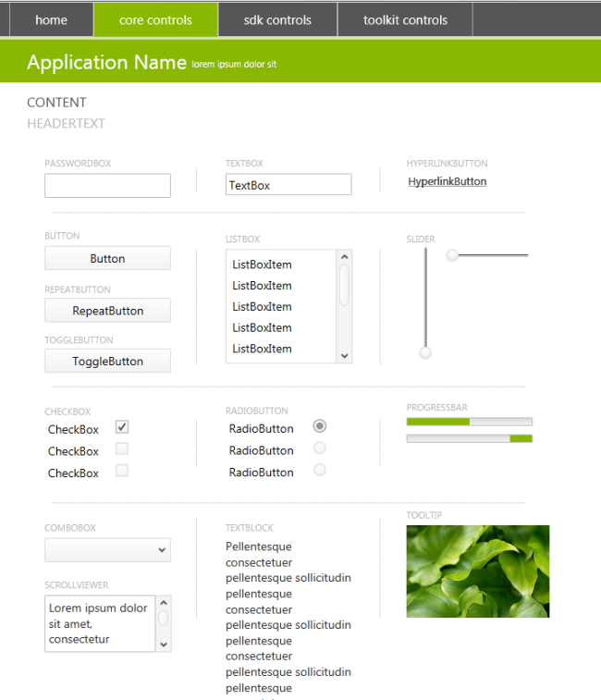Go to the toolkit controls tab

(405, 19)
